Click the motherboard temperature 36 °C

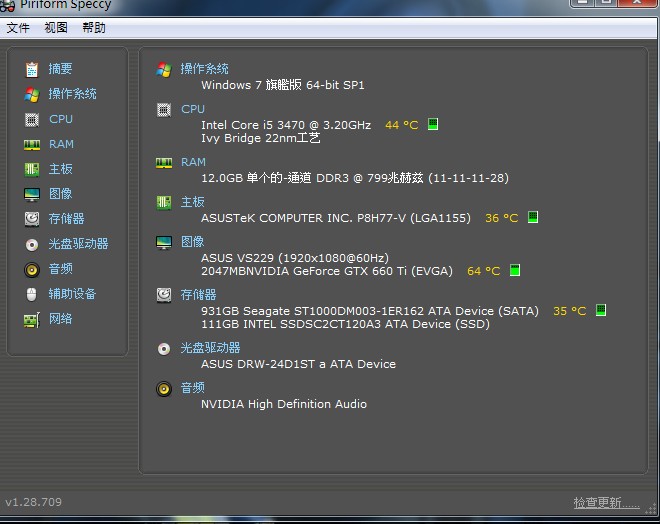(x=502, y=218)
